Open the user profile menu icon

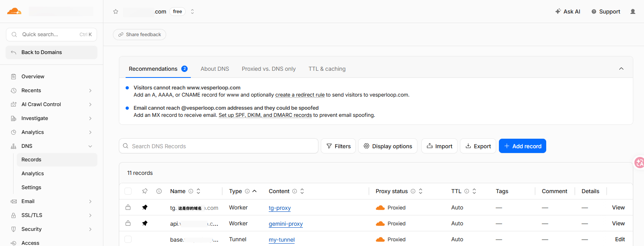tap(633, 12)
